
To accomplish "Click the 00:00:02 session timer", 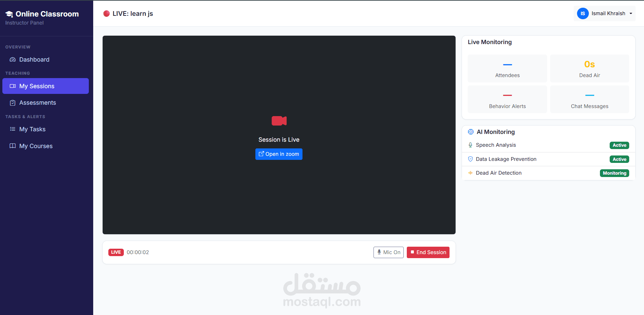I will pyautogui.click(x=138, y=252).
